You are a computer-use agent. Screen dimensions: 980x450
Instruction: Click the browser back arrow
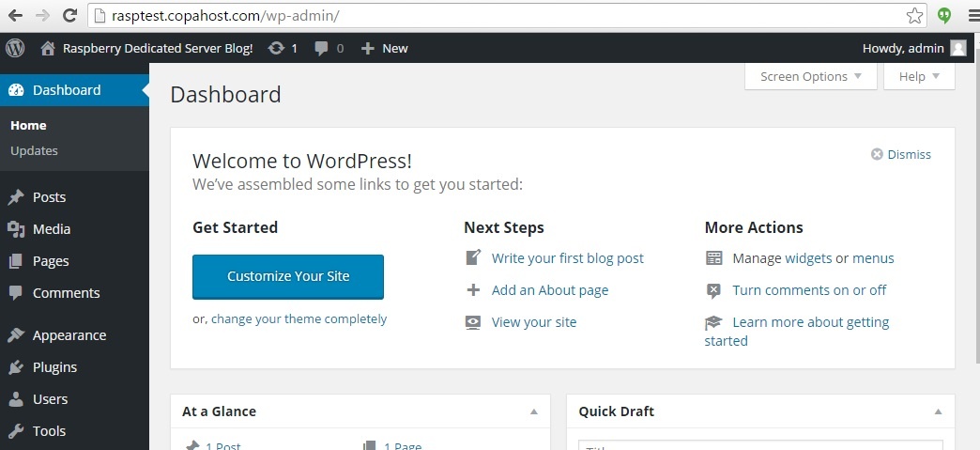[15, 16]
